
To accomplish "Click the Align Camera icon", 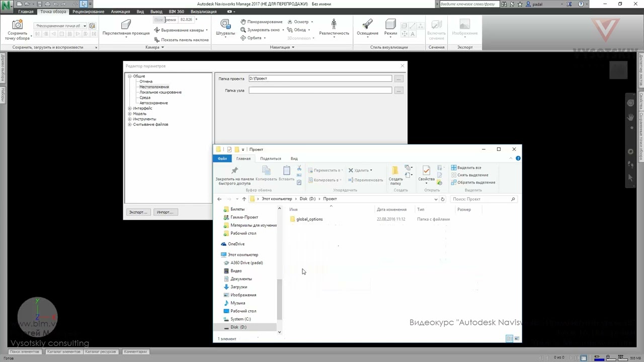I will pos(157,30).
